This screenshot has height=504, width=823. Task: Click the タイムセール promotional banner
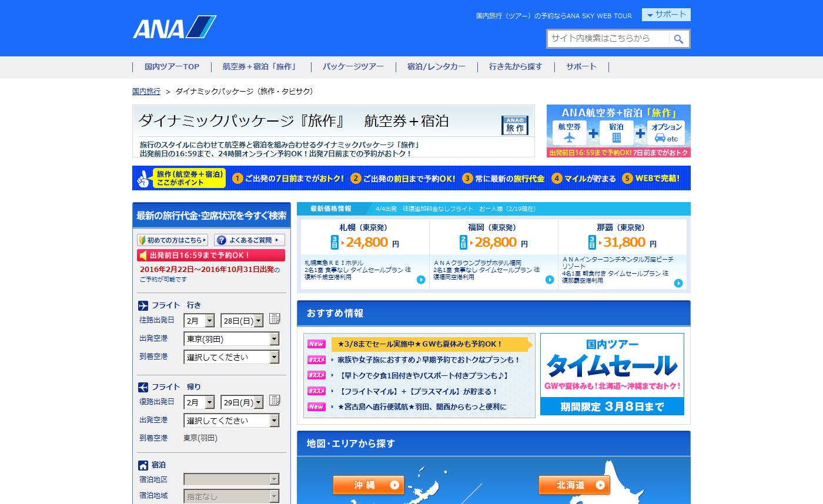[x=612, y=374]
